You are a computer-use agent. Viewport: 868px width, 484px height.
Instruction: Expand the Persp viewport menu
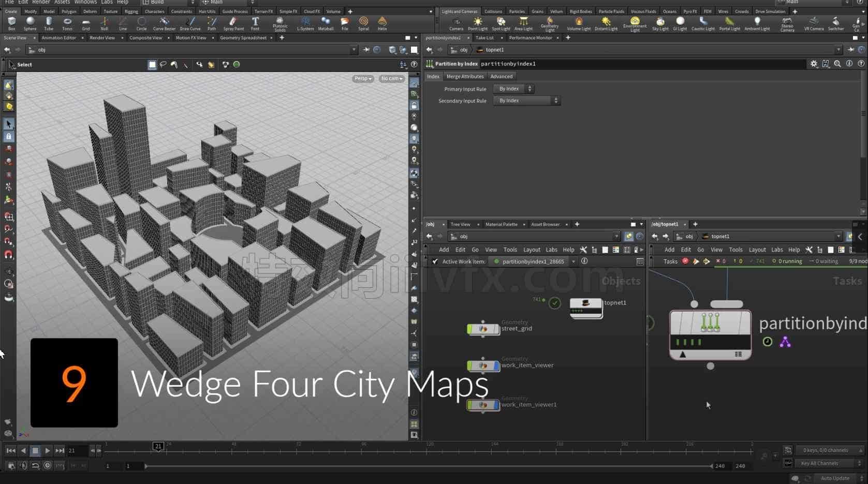click(x=363, y=79)
